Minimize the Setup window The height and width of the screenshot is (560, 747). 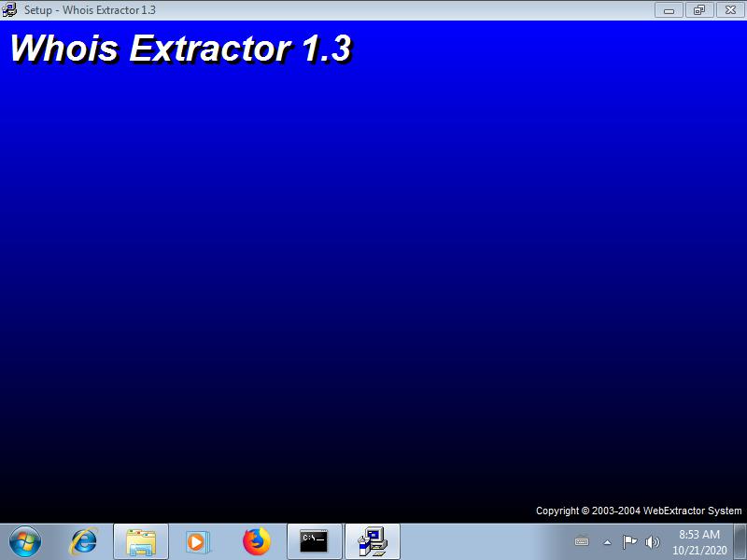tap(669, 10)
